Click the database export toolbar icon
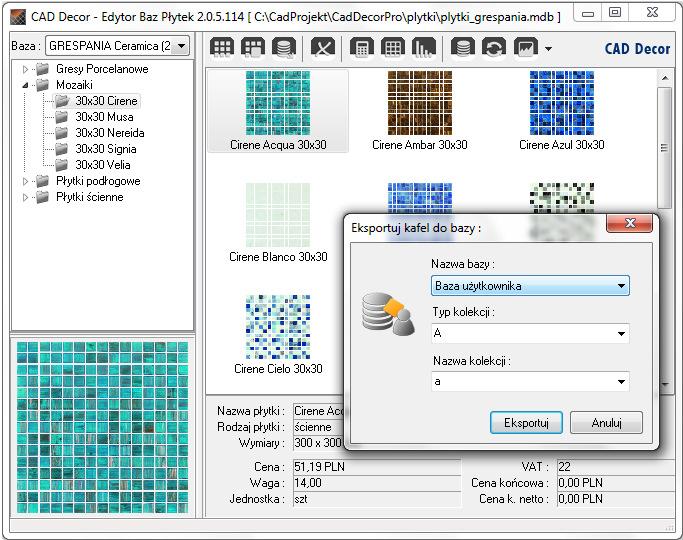 point(284,47)
